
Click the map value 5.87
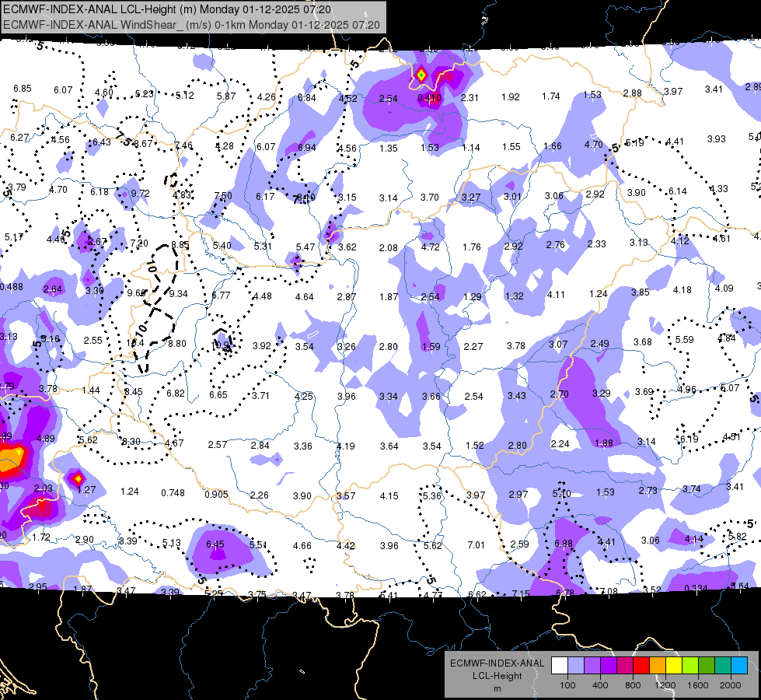(x=226, y=96)
